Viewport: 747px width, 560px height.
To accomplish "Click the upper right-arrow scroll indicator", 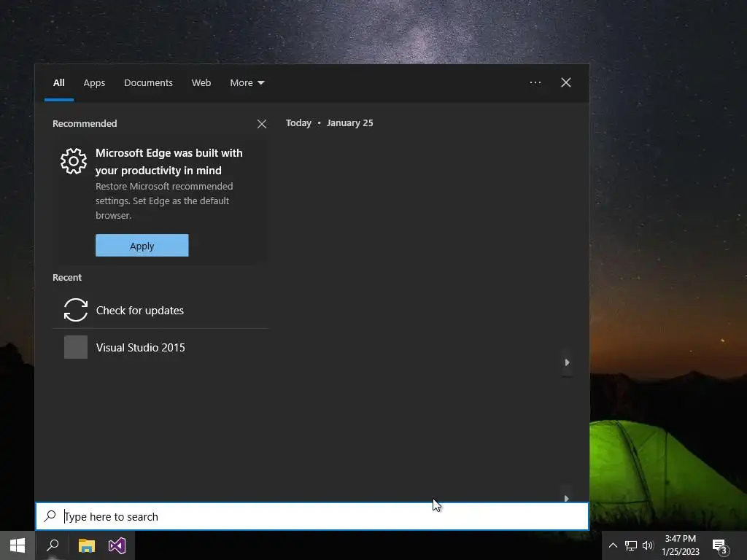I will pos(567,362).
